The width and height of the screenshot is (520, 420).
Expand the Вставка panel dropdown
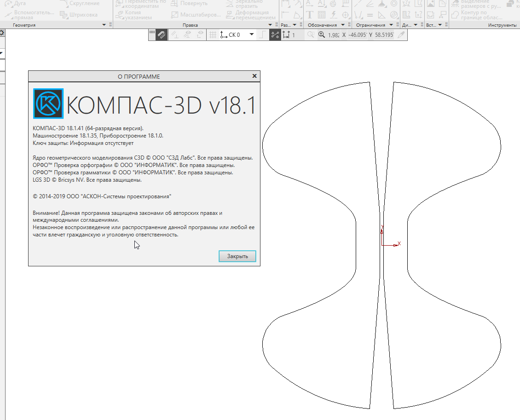(x=440, y=25)
